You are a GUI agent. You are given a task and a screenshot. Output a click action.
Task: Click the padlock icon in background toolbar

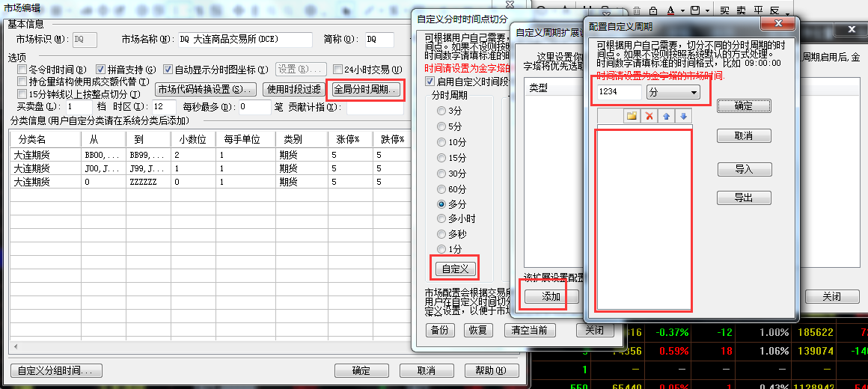click(653, 10)
